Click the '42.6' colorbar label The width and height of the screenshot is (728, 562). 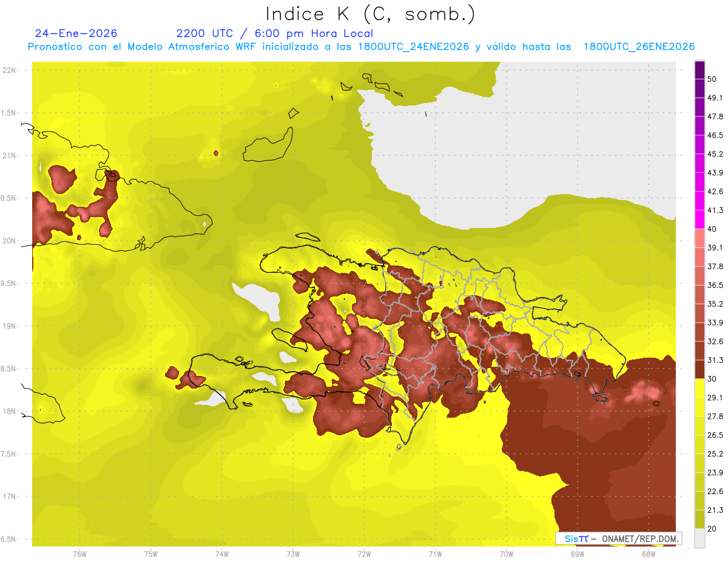pyautogui.click(x=715, y=192)
